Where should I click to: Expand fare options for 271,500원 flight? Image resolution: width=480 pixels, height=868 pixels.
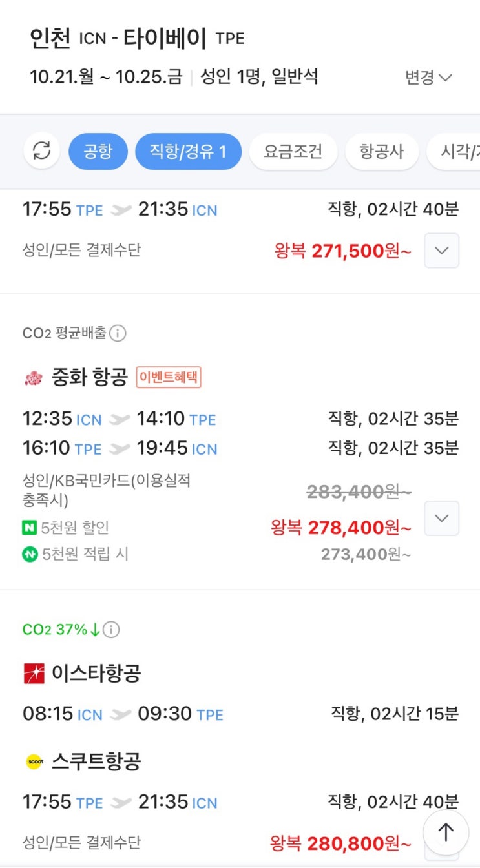click(441, 251)
